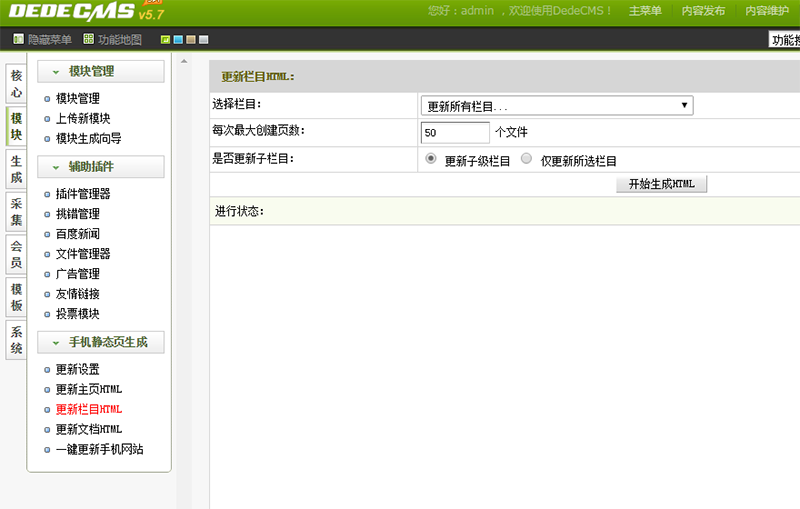The height and width of the screenshot is (509, 800).
Task: Click the 功能地图 function map icon
Action: click(89, 40)
